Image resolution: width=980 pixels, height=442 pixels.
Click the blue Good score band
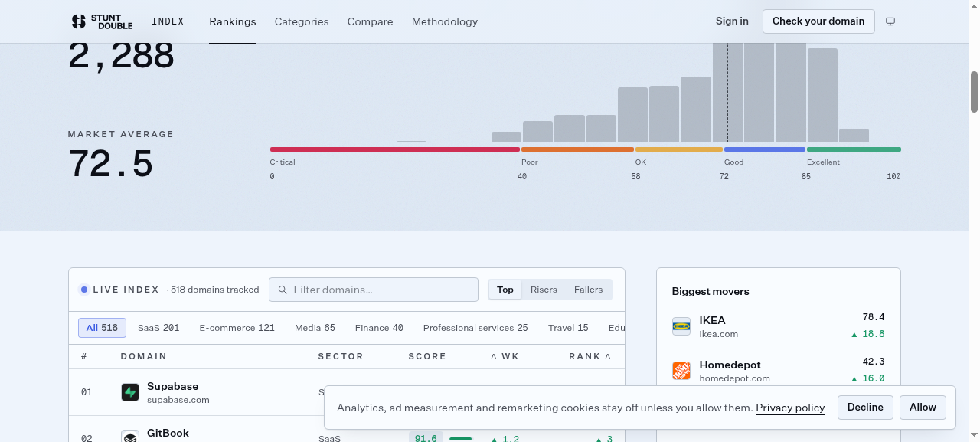click(x=765, y=149)
